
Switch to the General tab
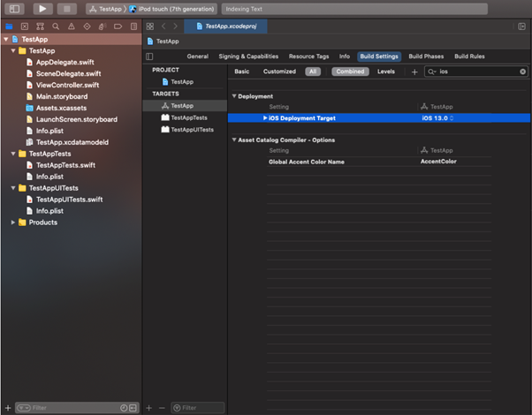click(x=198, y=57)
